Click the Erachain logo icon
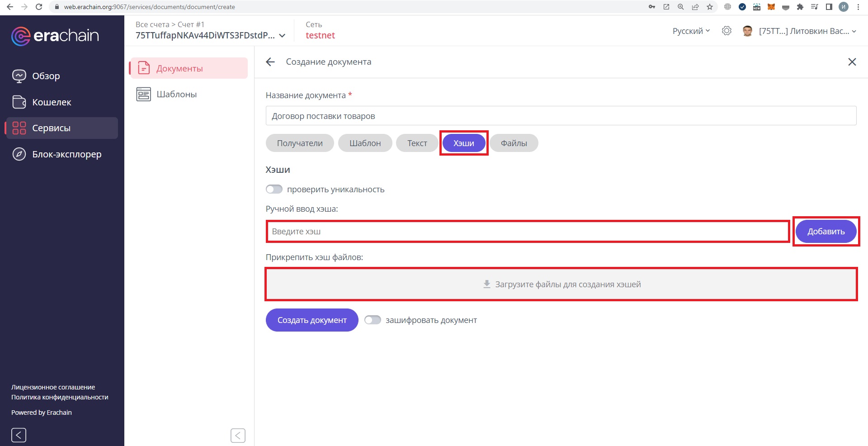Screen dimensions: 868x446 point(21,36)
